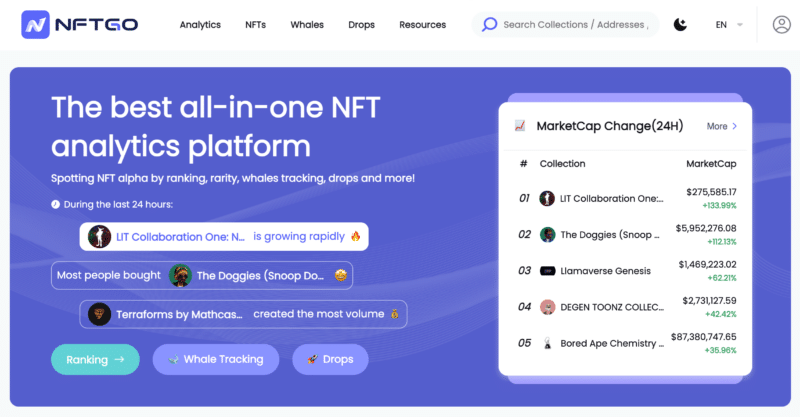800x417 pixels.
Task: Open Most people bought The Doggies banner
Action: tap(202, 276)
